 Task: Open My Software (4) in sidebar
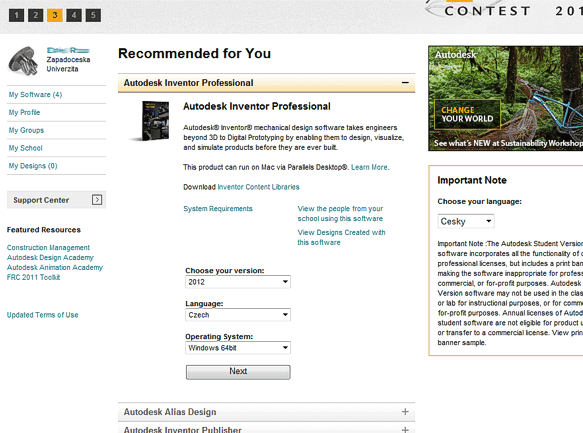[x=35, y=95]
